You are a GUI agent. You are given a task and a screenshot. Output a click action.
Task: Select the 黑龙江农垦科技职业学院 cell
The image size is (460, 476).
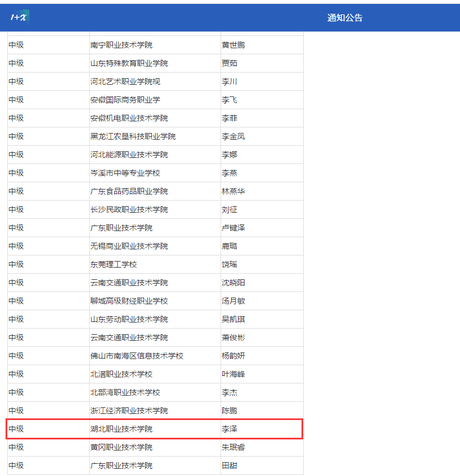coord(133,136)
